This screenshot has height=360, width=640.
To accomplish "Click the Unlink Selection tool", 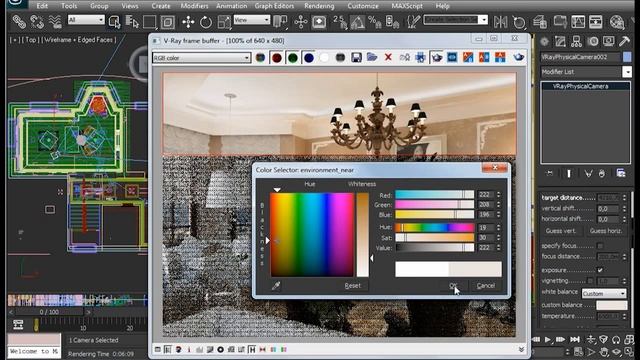I will pos(37,21).
